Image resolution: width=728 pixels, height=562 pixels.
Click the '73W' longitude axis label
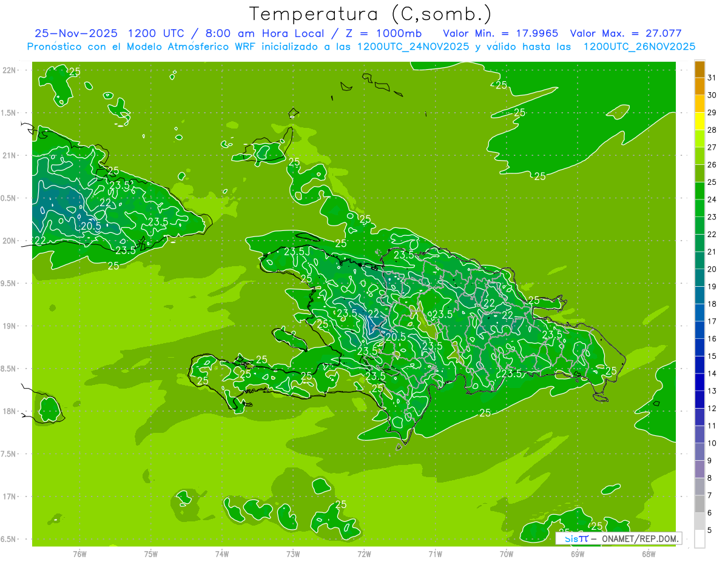(x=293, y=554)
